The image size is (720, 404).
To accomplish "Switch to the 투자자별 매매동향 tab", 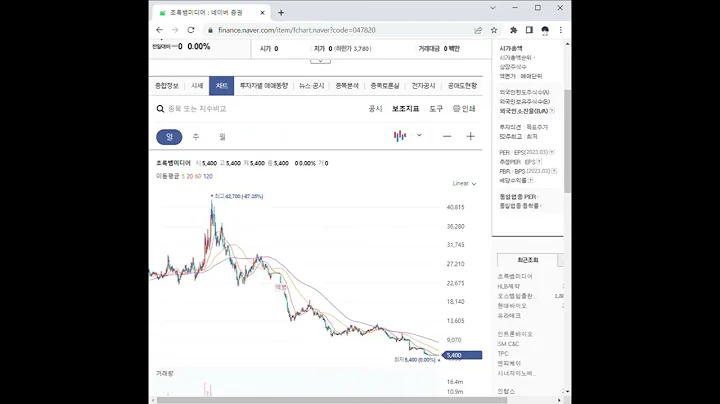I will tap(264, 86).
